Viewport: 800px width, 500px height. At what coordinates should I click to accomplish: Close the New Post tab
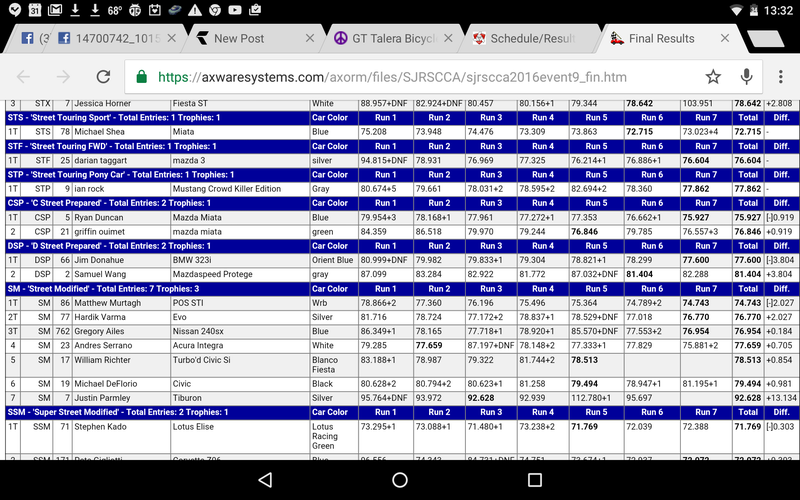pyautogui.click(x=310, y=38)
